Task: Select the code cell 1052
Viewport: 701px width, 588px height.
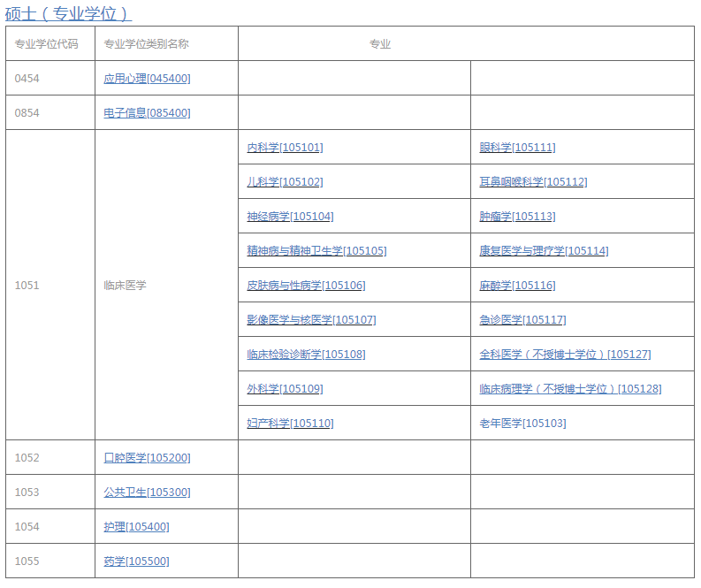Action: pyautogui.click(x=50, y=457)
